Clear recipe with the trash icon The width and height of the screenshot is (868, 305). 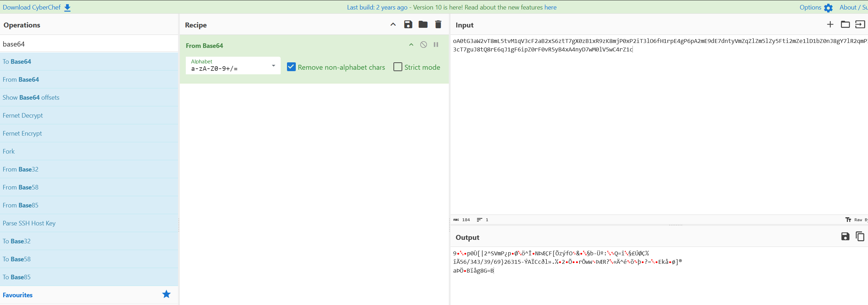pos(438,25)
